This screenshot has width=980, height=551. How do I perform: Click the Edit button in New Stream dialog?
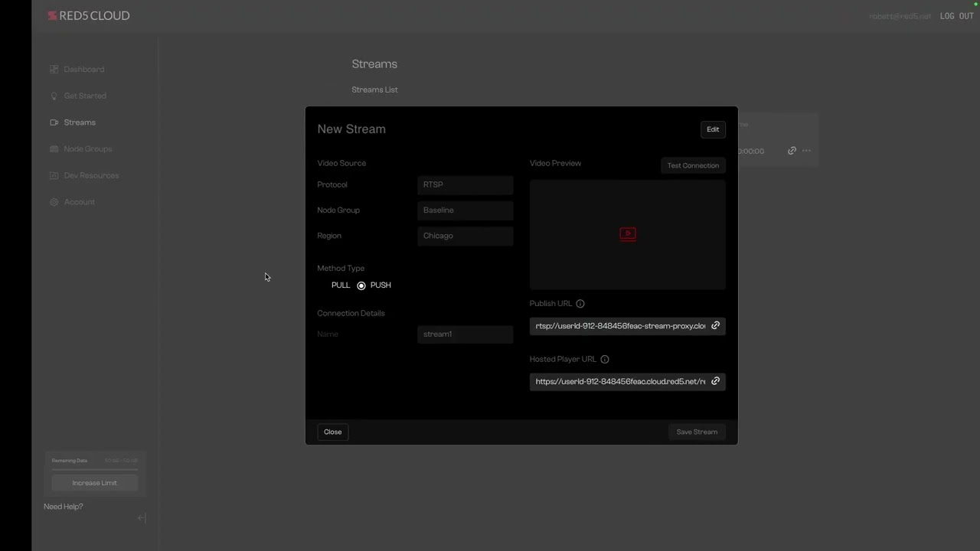pos(713,129)
